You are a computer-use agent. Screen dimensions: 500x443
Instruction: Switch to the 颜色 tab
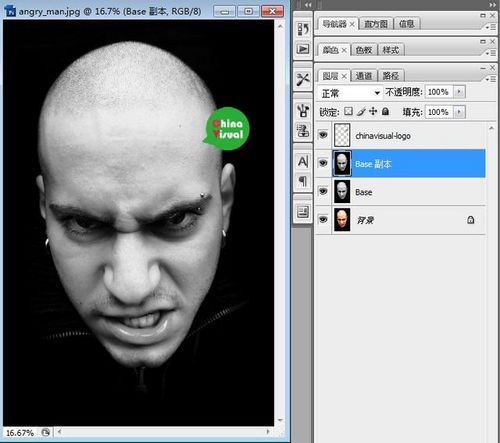point(331,50)
